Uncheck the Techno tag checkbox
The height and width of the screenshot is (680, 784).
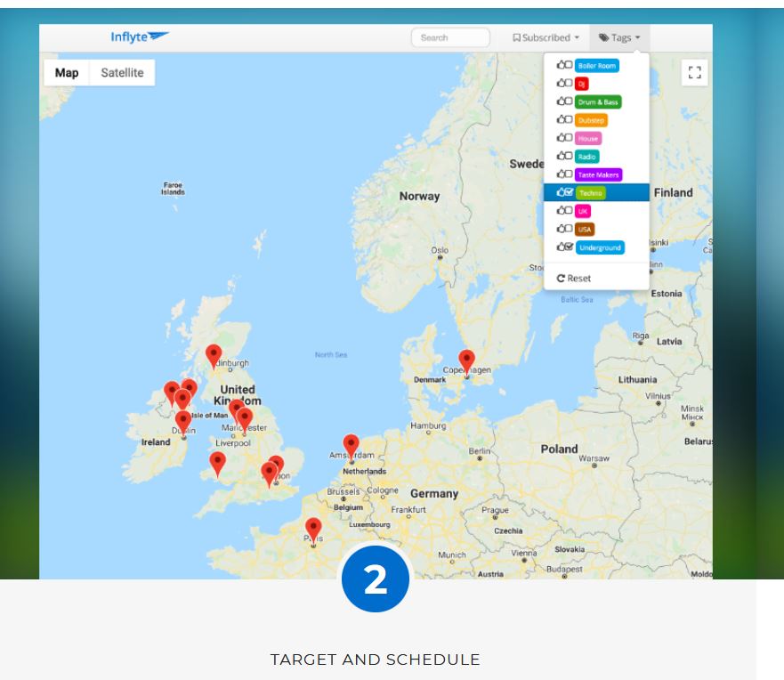[x=569, y=192]
